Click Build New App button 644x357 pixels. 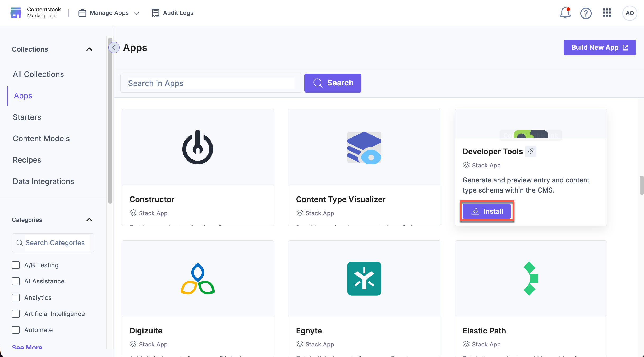[x=600, y=48]
